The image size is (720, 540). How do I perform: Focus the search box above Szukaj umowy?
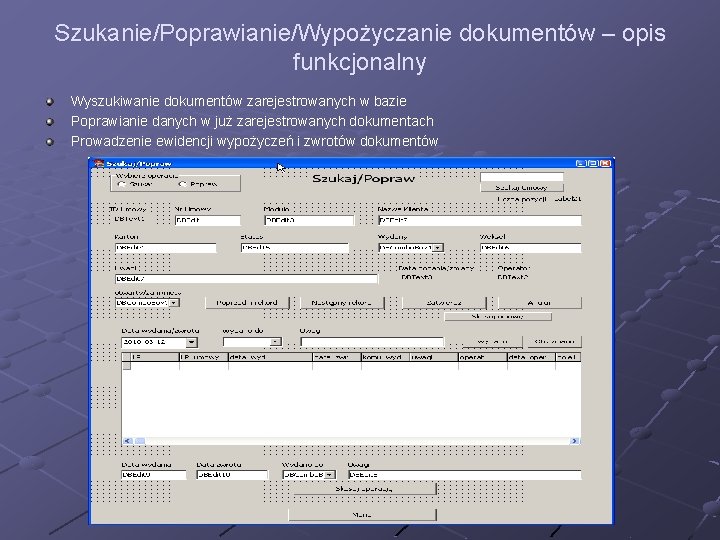pyautogui.click(x=522, y=177)
